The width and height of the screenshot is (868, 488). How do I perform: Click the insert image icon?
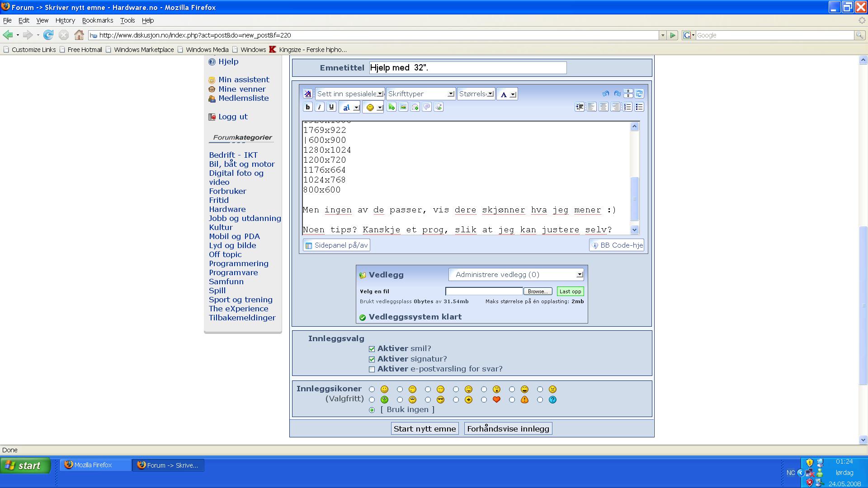pyautogui.click(x=403, y=107)
